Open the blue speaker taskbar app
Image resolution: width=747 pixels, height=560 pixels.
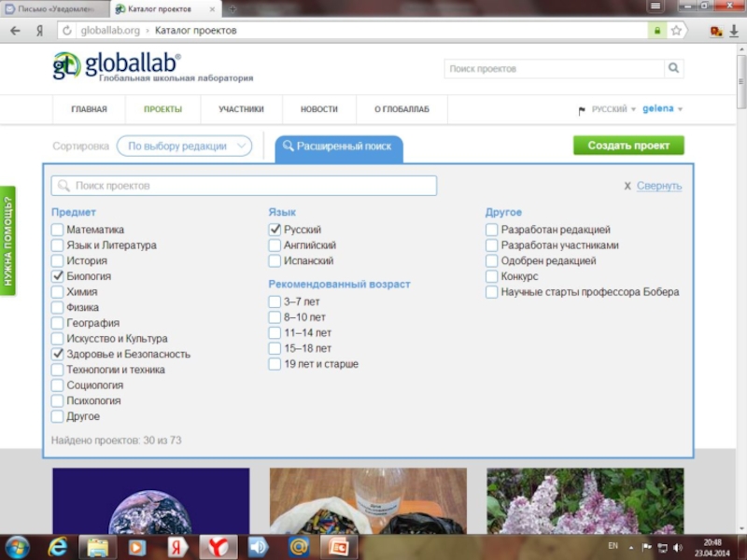tap(259, 548)
